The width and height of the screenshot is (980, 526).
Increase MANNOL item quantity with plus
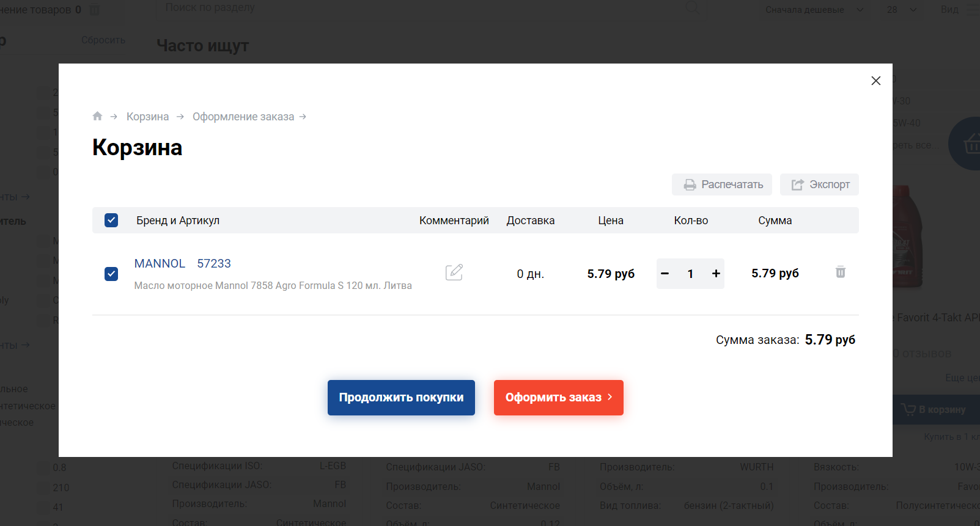(716, 274)
